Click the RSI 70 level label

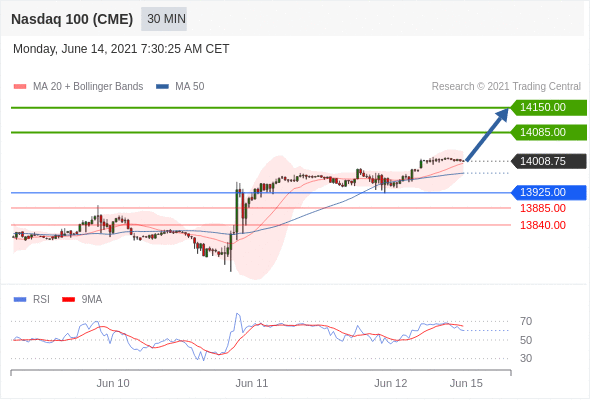526,321
